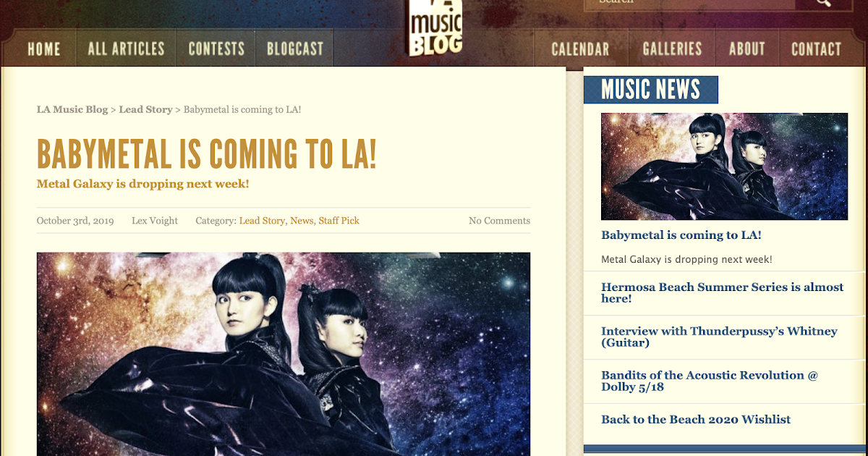Go to All Articles
This screenshot has height=456, width=868.
pyautogui.click(x=126, y=49)
